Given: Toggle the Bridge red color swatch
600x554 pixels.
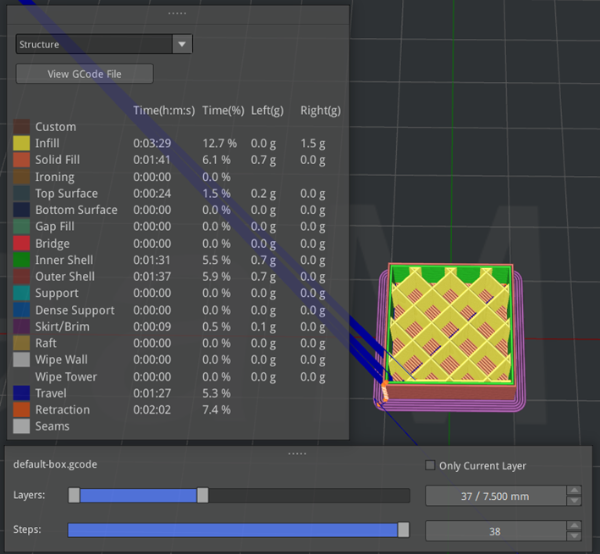Looking at the screenshot, I should pos(21,243).
